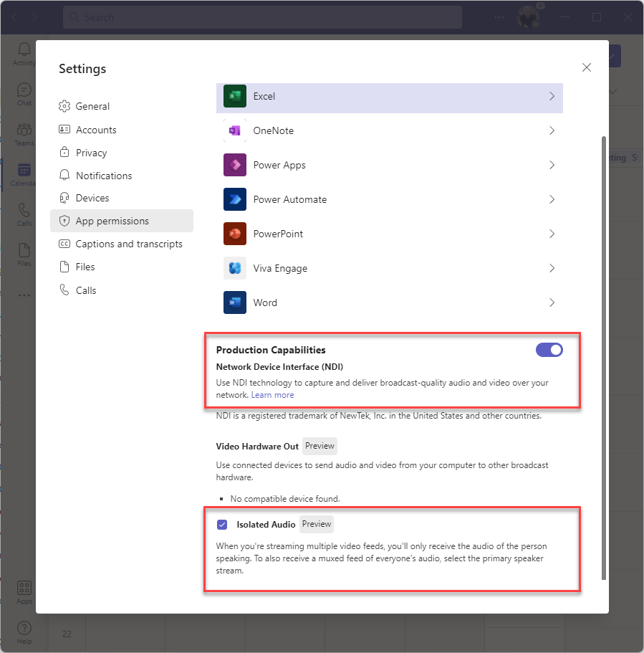The height and width of the screenshot is (653, 644).
Task: Toggle the NDI Production Capabilities switch
Action: pos(549,350)
